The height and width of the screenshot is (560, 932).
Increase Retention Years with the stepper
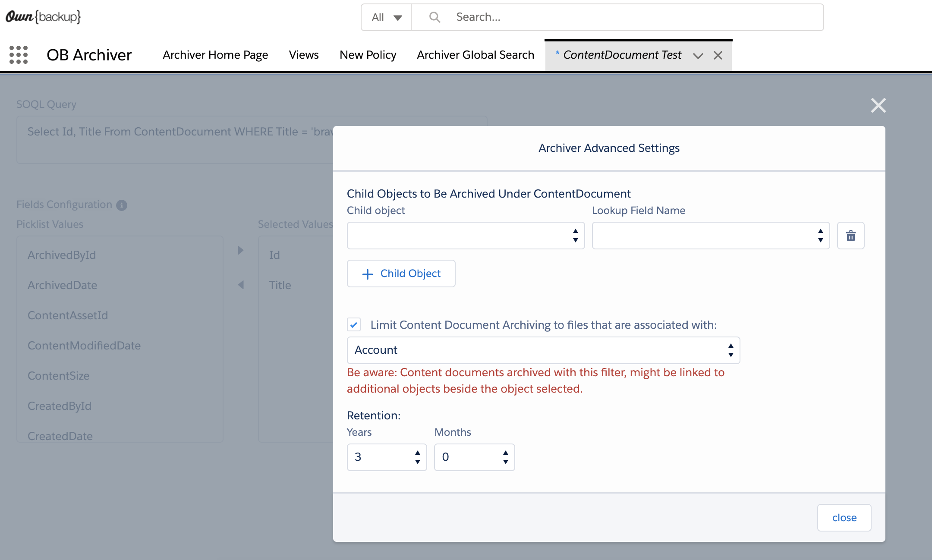(417, 452)
